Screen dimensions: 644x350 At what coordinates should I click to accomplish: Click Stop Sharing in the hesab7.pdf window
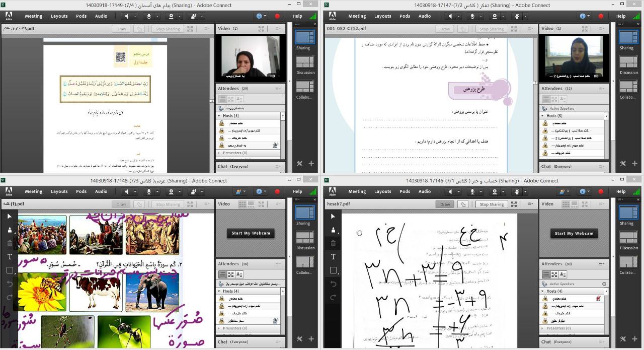tap(491, 204)
